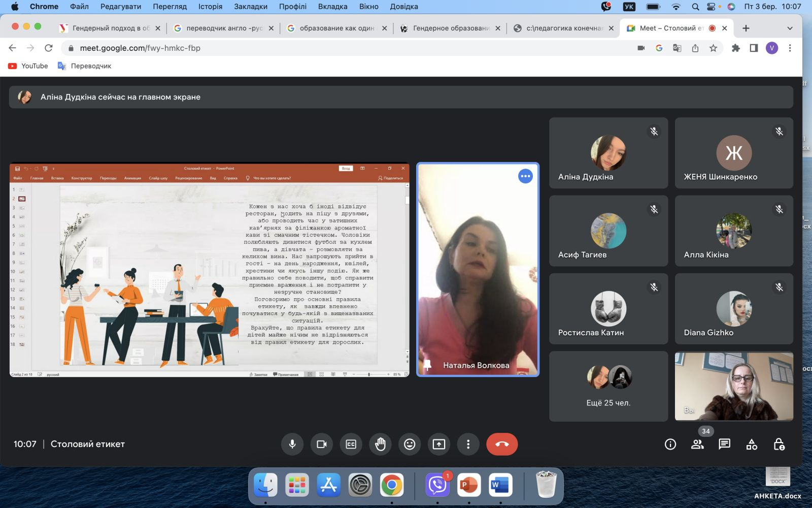Viewport: 812px width, 508px height.
Task: Open tile options on Наталья Волкова video
Action: coord(525,176)
